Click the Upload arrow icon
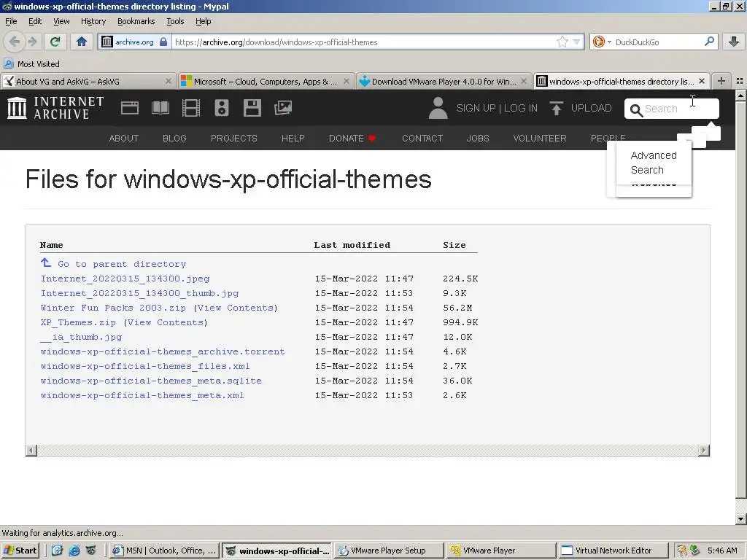747x560 pixels. pos(556,108)
